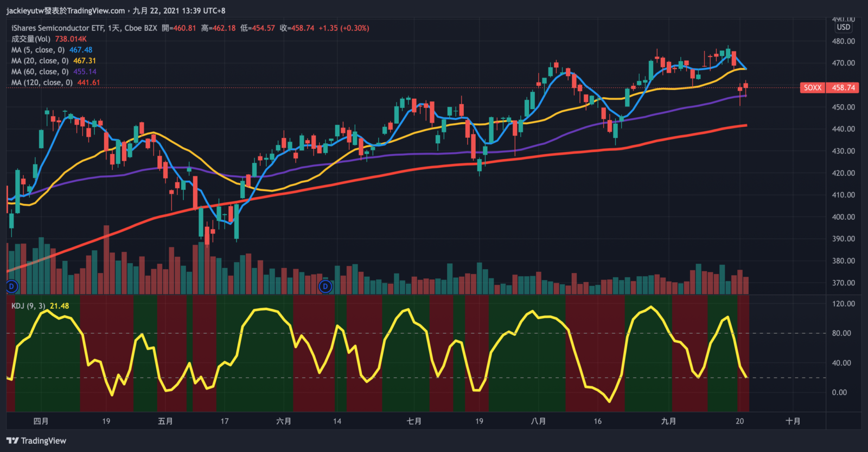Click the 七月 label on time axis
Viewport: 868px width, 452px height.
click(x=414, y=421)
